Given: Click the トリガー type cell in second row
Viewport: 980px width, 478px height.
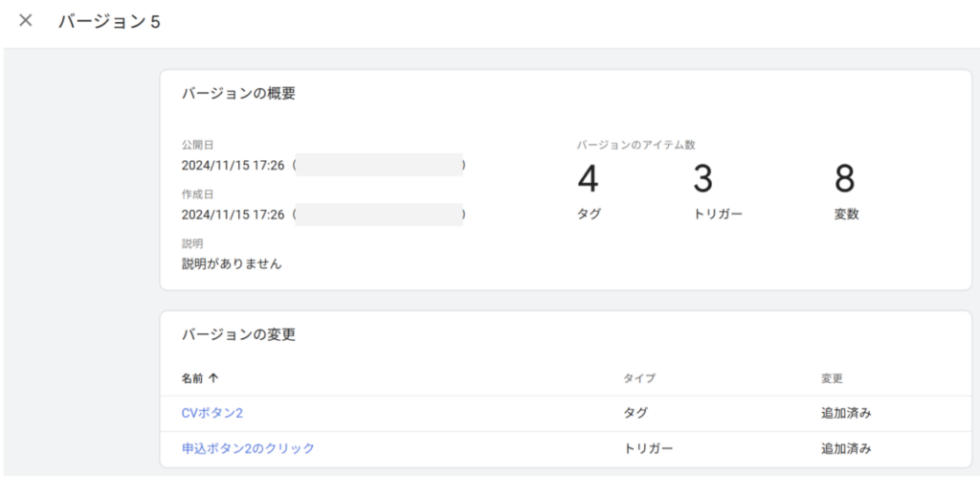Looking at the screenshot, I should click(x=648, y=448).
